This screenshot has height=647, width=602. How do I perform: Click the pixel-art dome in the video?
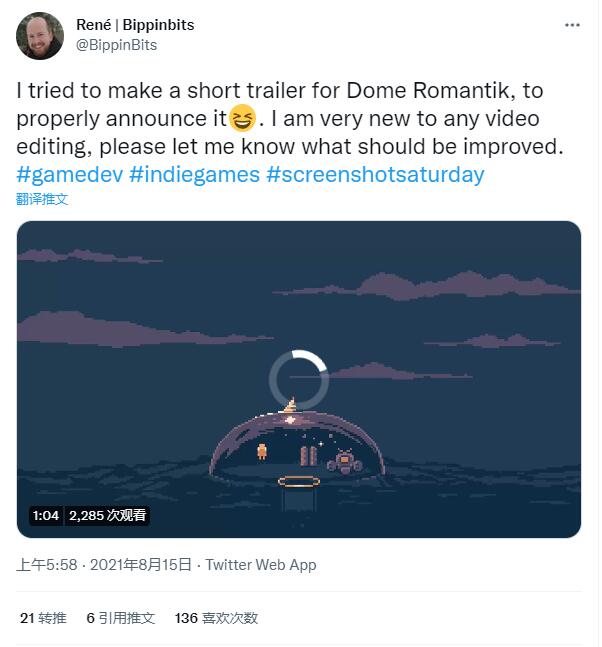tap(297, 444)
